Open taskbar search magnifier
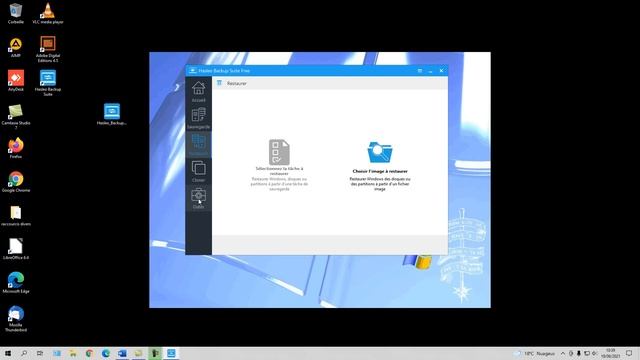Screen dimensions: 640x360 (24, 353)
